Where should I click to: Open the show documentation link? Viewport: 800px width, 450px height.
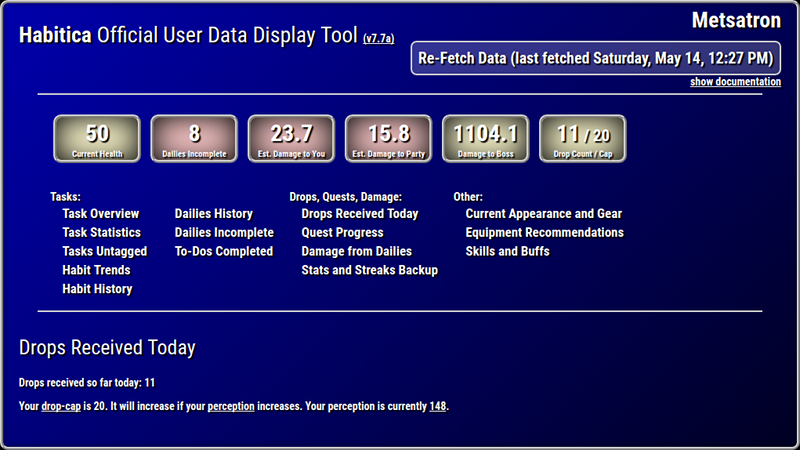click(735, 82)
